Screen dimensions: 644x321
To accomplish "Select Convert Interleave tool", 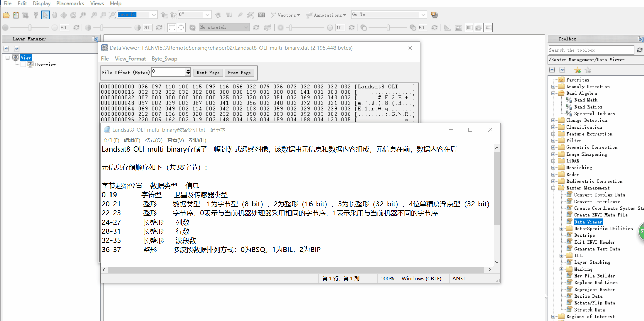I will (x=597, y=202).
